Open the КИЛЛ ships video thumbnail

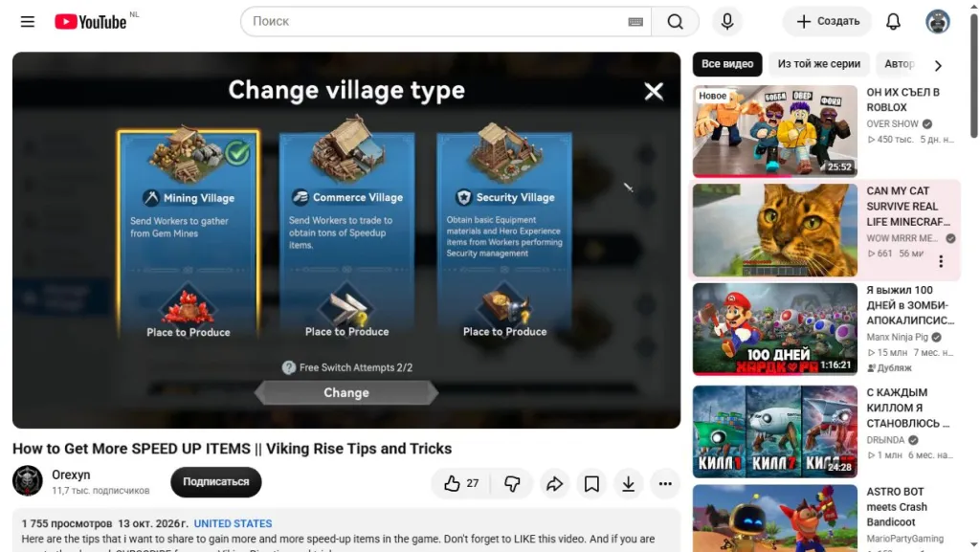point(774,431)
